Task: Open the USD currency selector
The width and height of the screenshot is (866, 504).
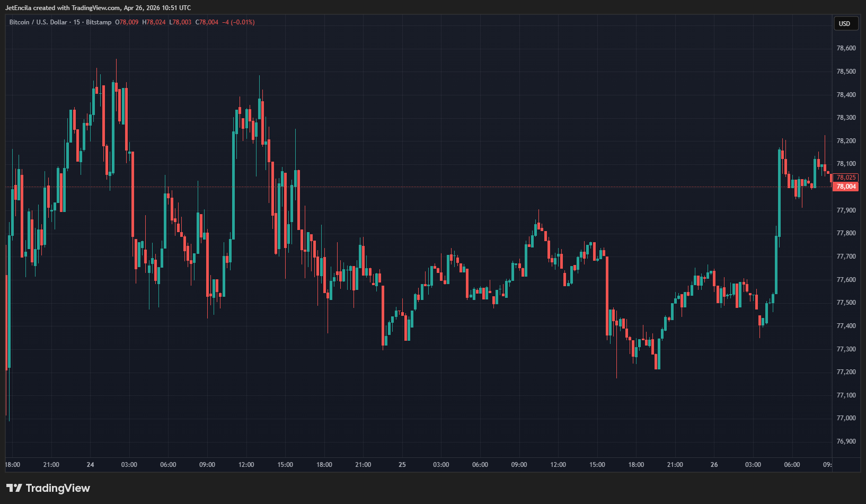Action: [x=844, y=23]
